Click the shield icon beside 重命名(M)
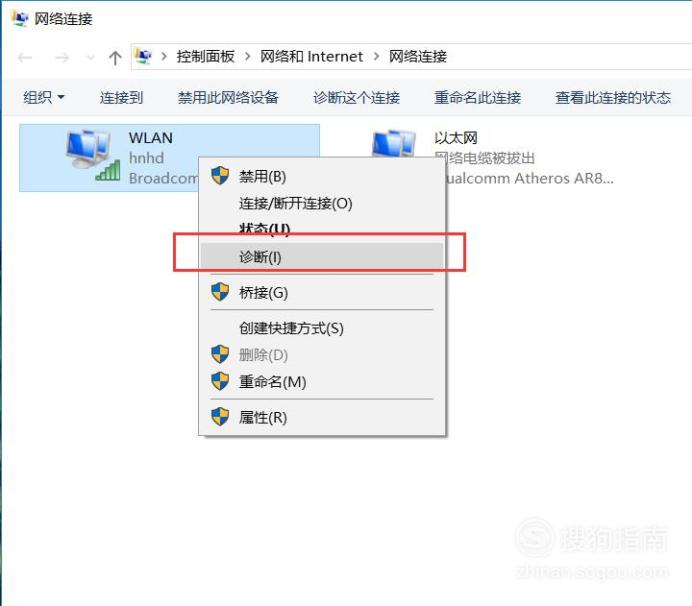 coord(220,381)
